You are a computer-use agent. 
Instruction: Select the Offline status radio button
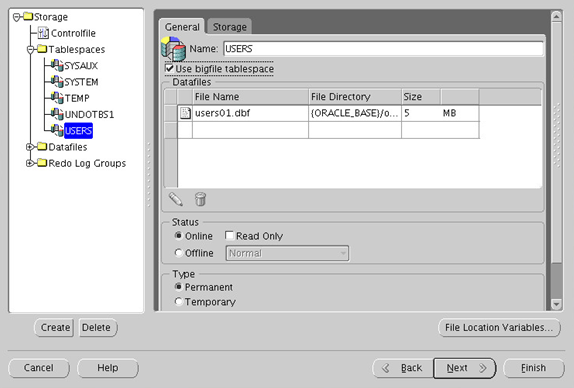(x=178, y=253)
